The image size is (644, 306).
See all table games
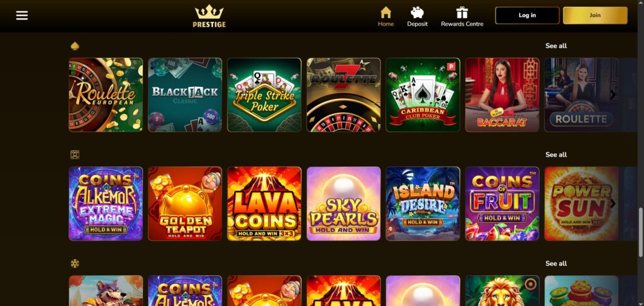pyautogui.click(x=556, y=46)
